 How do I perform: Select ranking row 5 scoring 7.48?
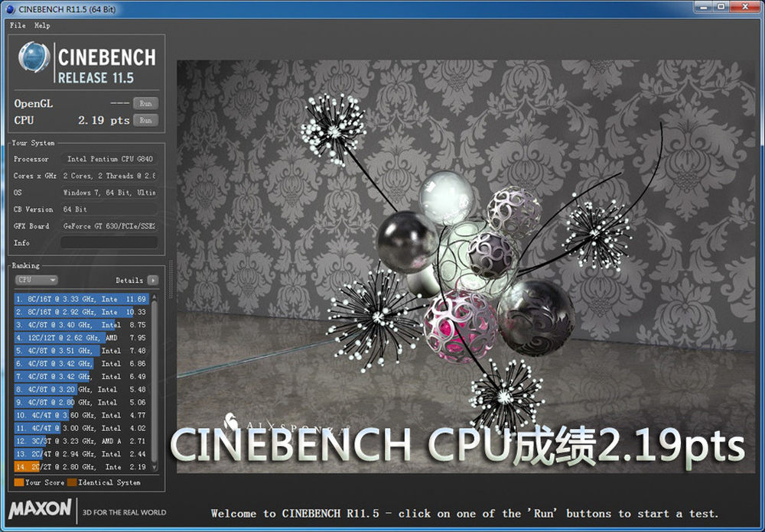pos(82,351)
